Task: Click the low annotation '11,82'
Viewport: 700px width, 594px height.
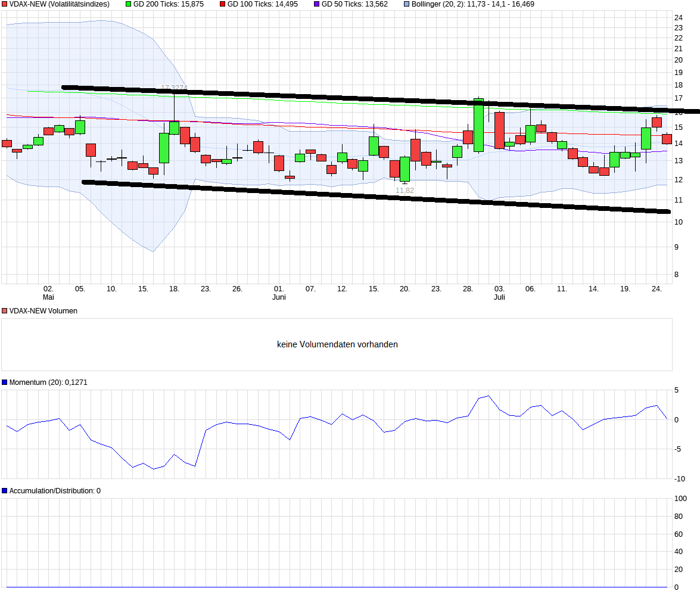Action: pyautogui.click(x=405, y=191)
